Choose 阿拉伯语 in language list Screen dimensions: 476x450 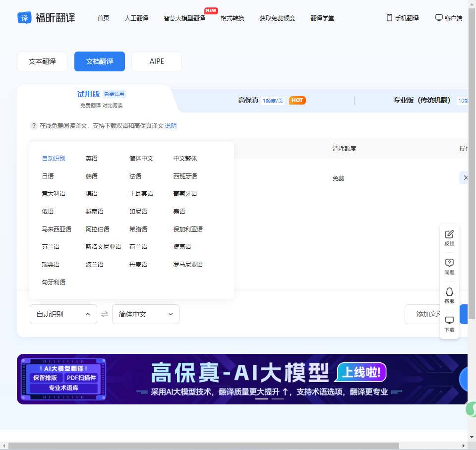[x=98, y=229]
